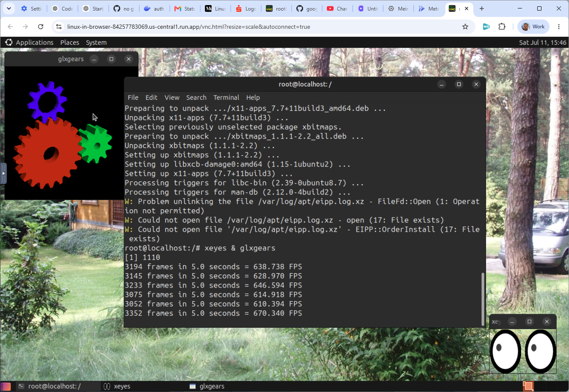The width and height of the screenshot is (569, 392).
Task: Open the terminal File menu
Action: point(133,97)
